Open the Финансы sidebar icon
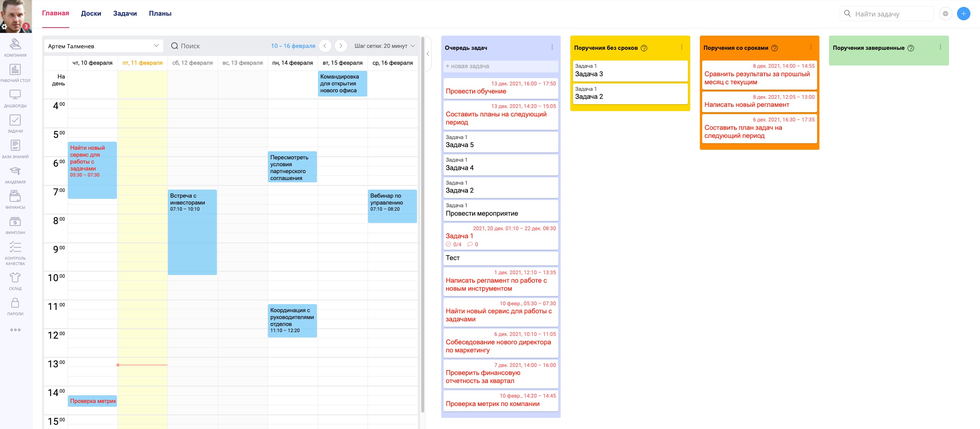Image resolution: width=980 pixels, height=429 pixels. (x=15, y=196)
